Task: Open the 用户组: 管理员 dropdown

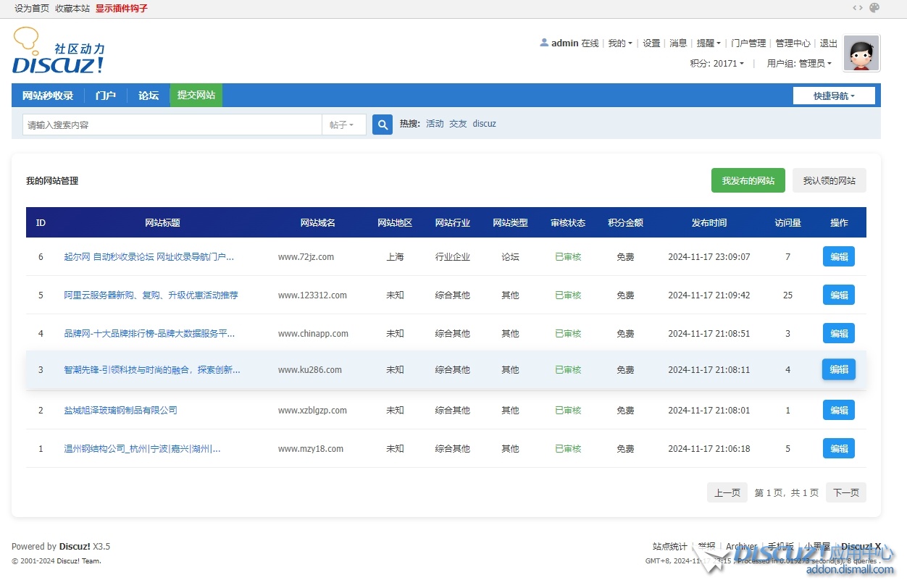Action: [799, 64]
